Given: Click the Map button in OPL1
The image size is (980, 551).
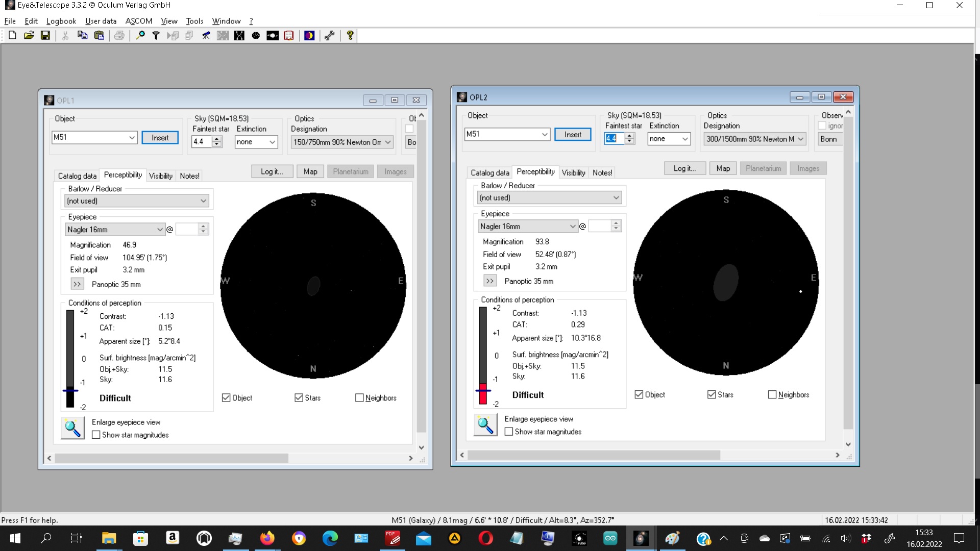Looking at the screenshot, I should tap(310, 171).
